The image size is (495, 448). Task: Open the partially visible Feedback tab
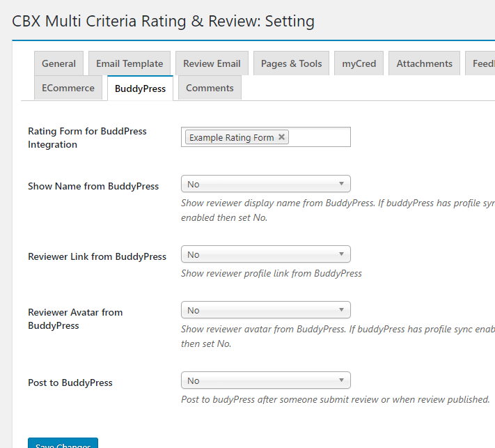pyautogui.click(x=480, y=63)
